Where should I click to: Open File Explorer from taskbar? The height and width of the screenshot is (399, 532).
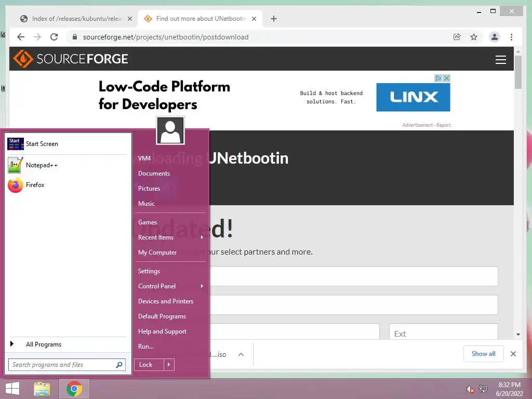42,389
